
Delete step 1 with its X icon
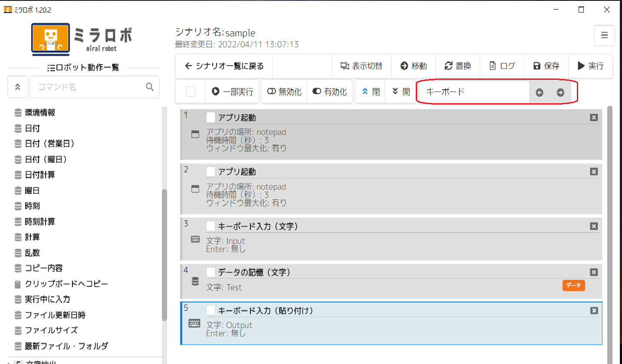[594, 117]
